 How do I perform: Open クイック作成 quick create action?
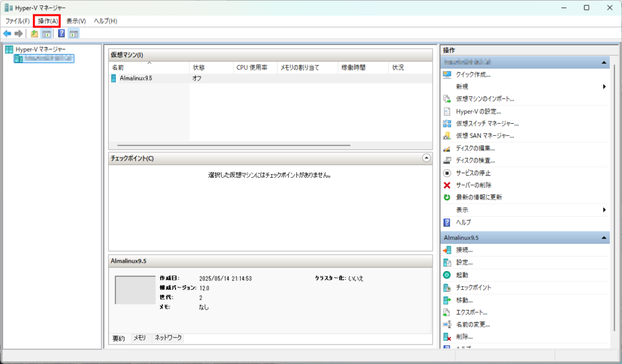click(x=473, y=75)
